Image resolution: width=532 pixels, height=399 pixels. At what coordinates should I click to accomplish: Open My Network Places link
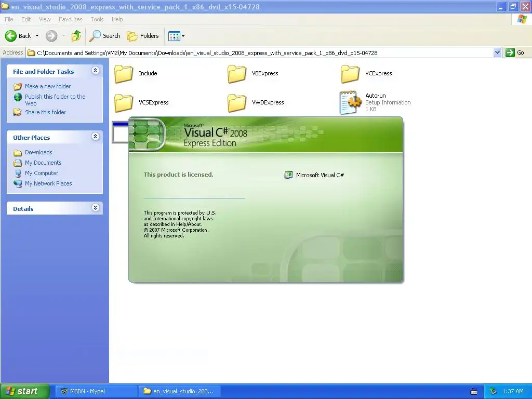click(48, 183)
